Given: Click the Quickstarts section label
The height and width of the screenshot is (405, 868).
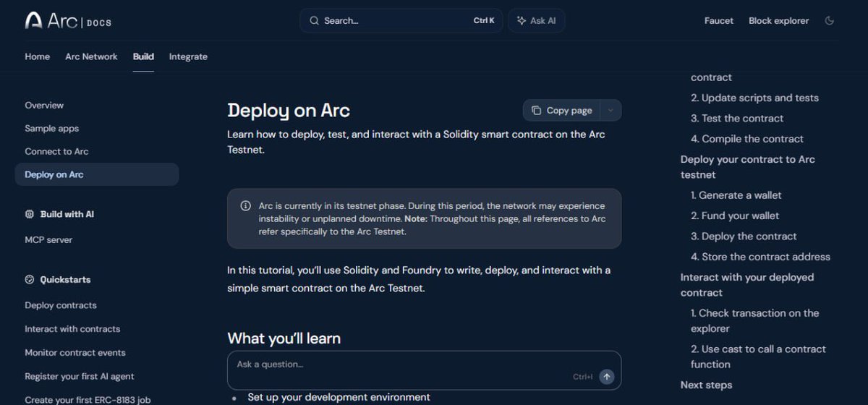Looking at the screenshot, I should point(65,280).
